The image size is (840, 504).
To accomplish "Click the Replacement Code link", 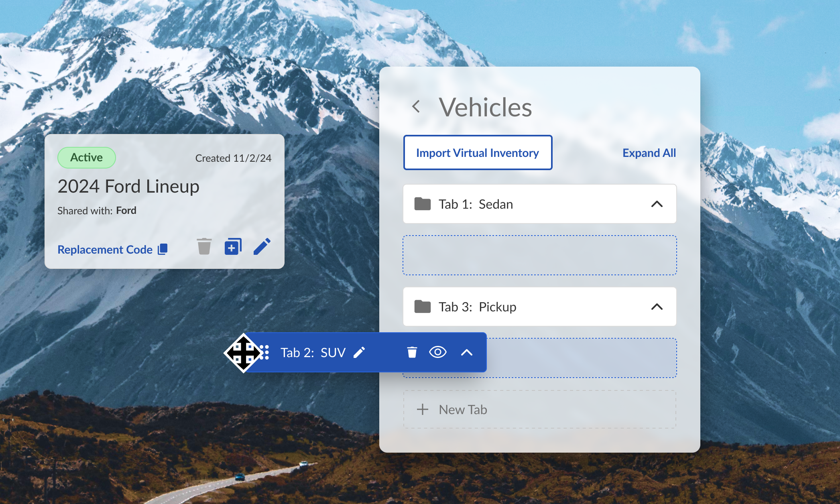I will 105,250.
